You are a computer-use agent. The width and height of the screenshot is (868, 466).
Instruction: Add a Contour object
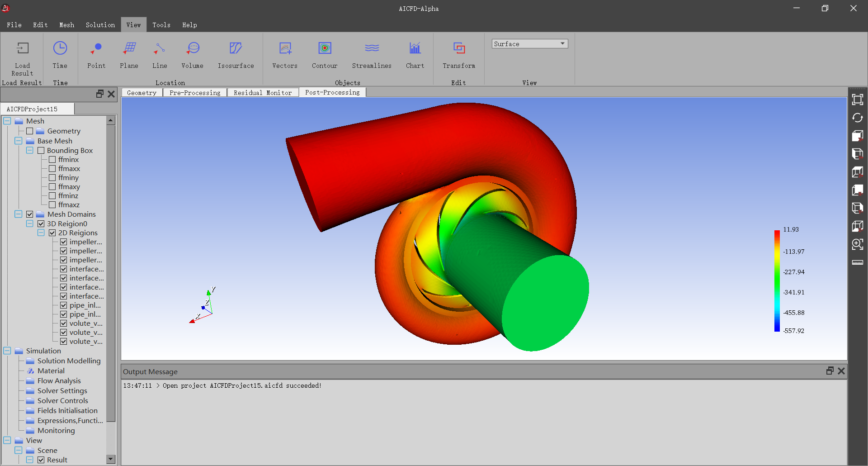(x=325, y=48)
